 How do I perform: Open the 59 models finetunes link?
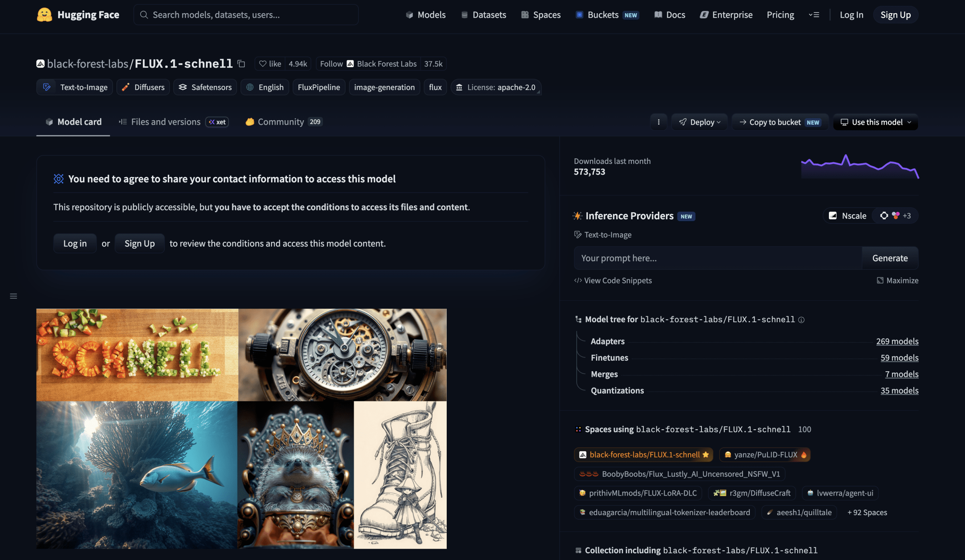coord(899,358)
